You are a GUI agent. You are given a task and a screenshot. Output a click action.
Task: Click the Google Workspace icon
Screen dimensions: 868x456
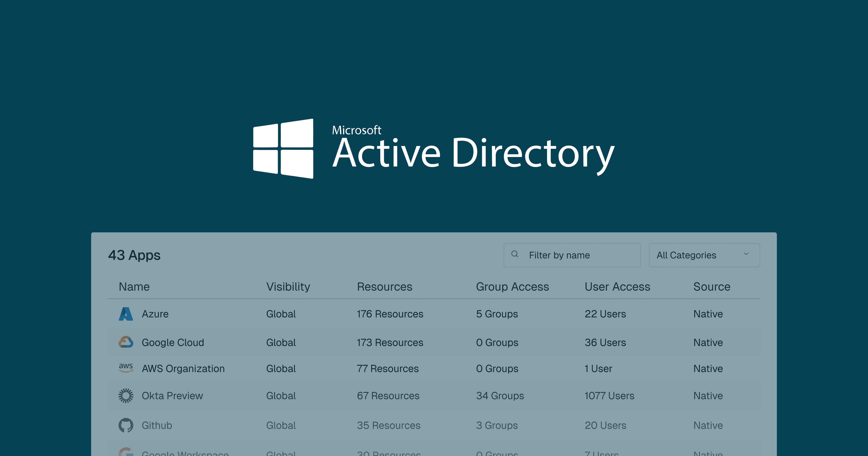[126, 452]
